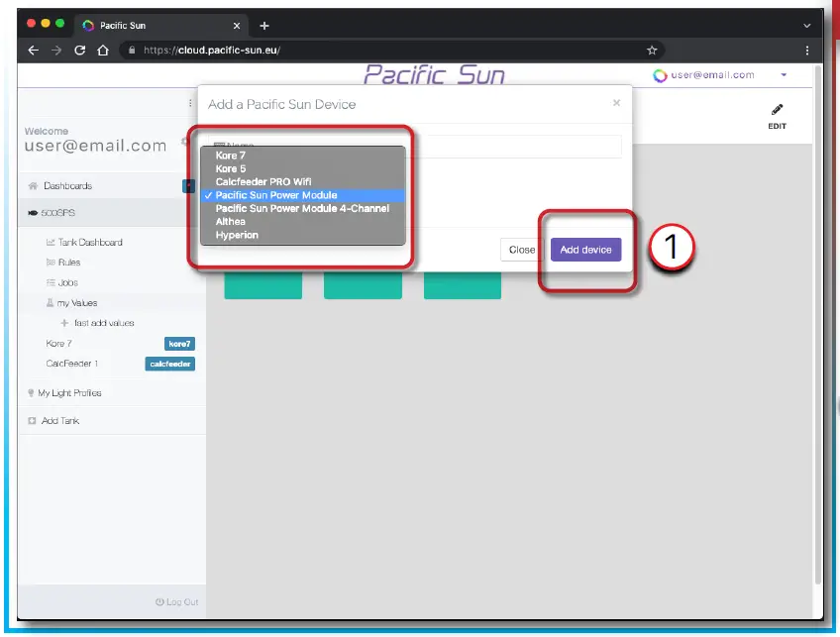Go back using browser back arrow
Viewport: 840px width, 637px height.
34,51
